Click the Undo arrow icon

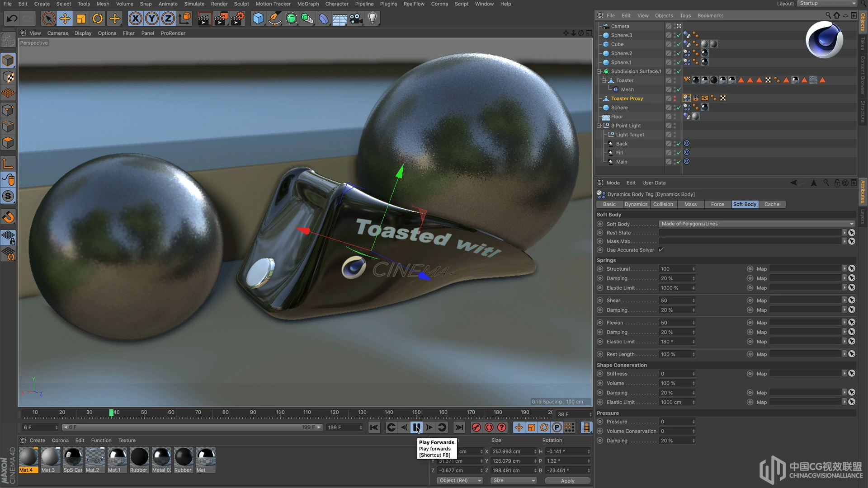12,19
